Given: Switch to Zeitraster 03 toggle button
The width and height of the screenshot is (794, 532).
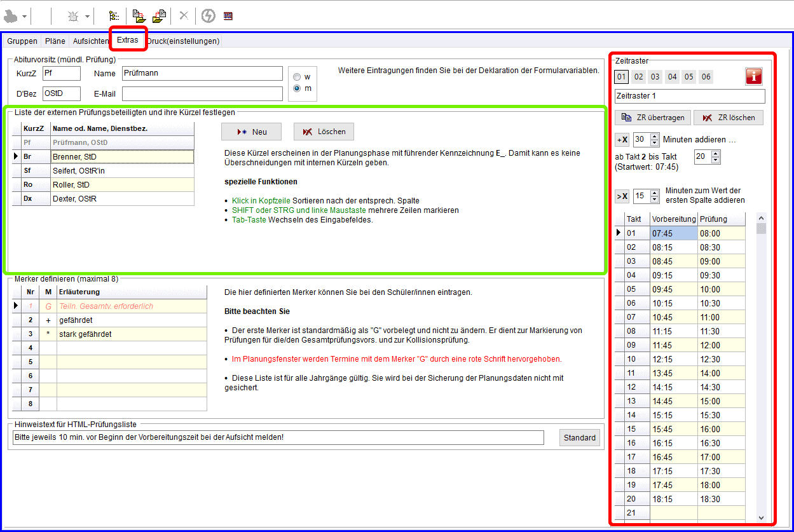Looking at the screenshot, I should point(655,77).
